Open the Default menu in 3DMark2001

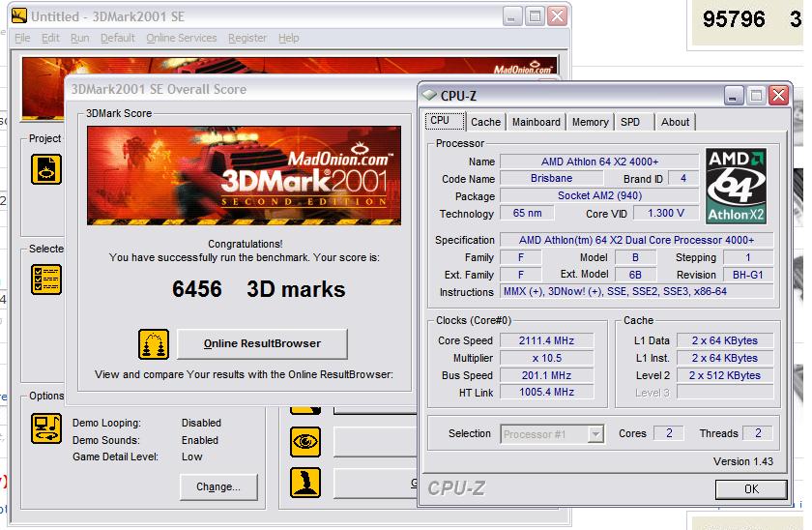tap(118, 38)
